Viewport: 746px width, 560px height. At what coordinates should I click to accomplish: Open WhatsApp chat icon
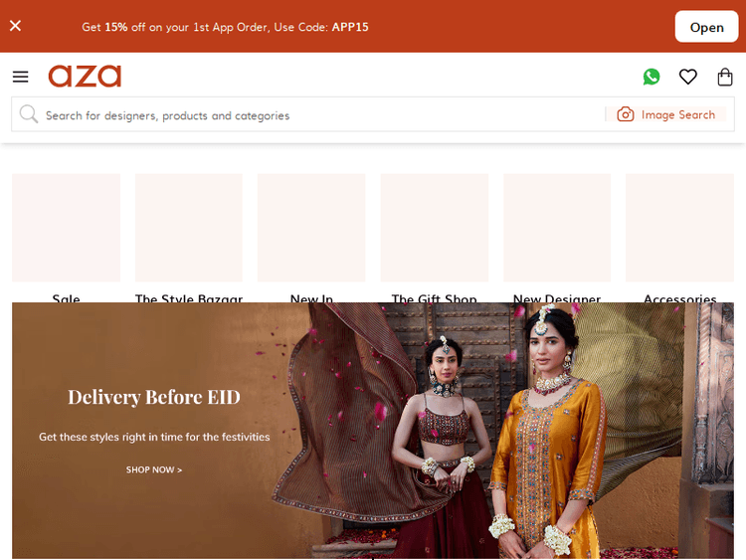click(652, 77)
